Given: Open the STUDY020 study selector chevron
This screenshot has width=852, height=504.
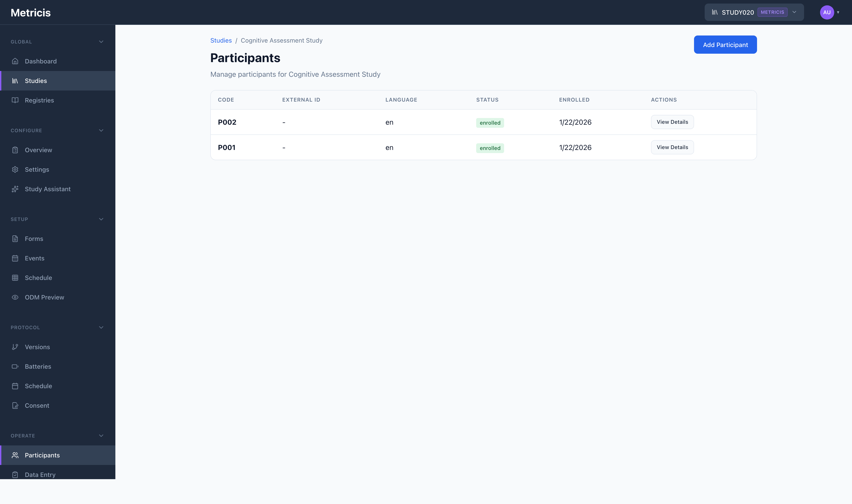Looking at the screenshot, I should tap(794, 12).
